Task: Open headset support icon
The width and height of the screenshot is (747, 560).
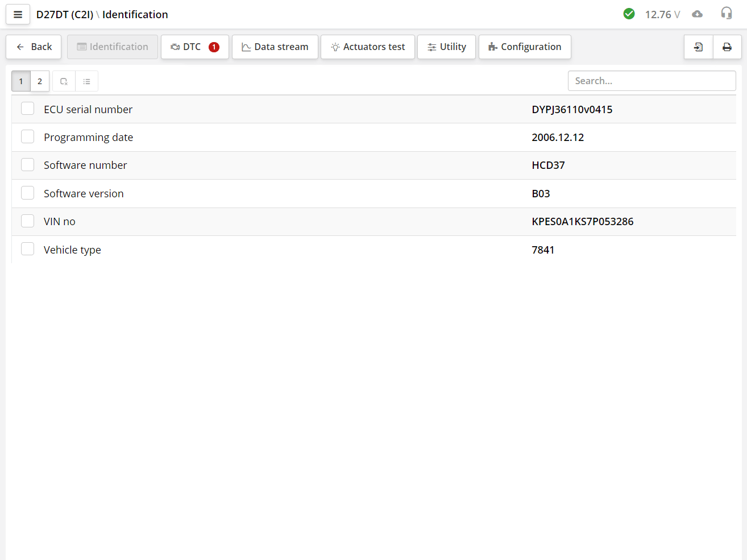Action: point(726,14)
